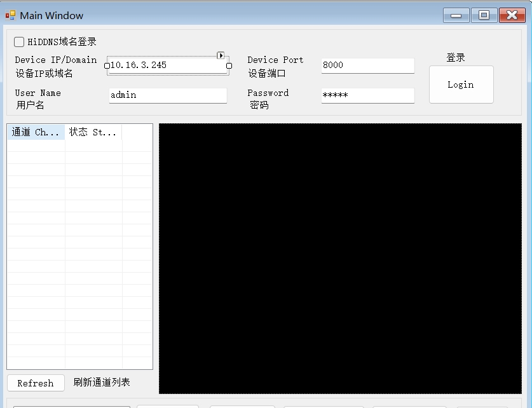Click the right resize handle of the IP textbox
This screenshot has width=532, height=408.
229,65
